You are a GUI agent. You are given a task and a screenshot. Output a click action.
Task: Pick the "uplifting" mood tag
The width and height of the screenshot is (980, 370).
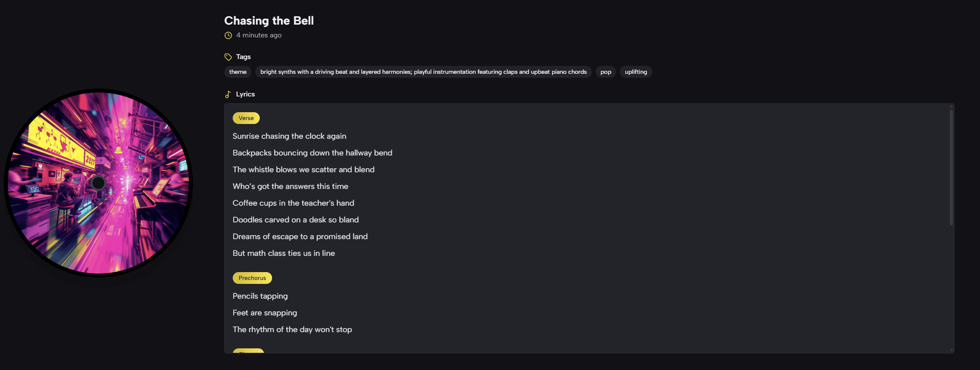636,72
